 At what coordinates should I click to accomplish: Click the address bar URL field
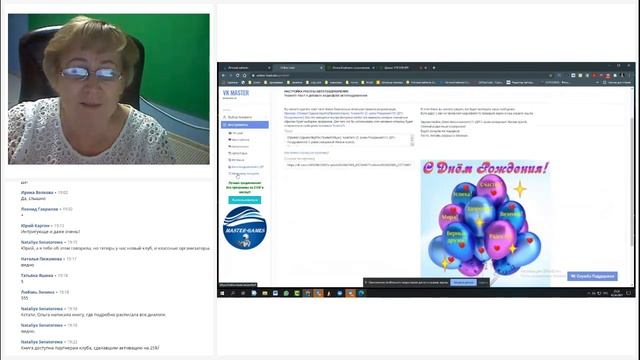pyautogui.click(x=400, y=76)
